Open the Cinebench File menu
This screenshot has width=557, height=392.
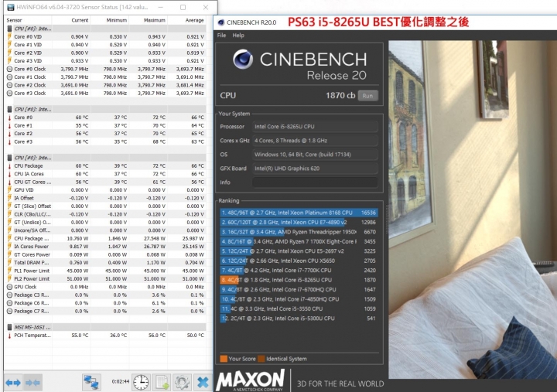coord(221,35)
